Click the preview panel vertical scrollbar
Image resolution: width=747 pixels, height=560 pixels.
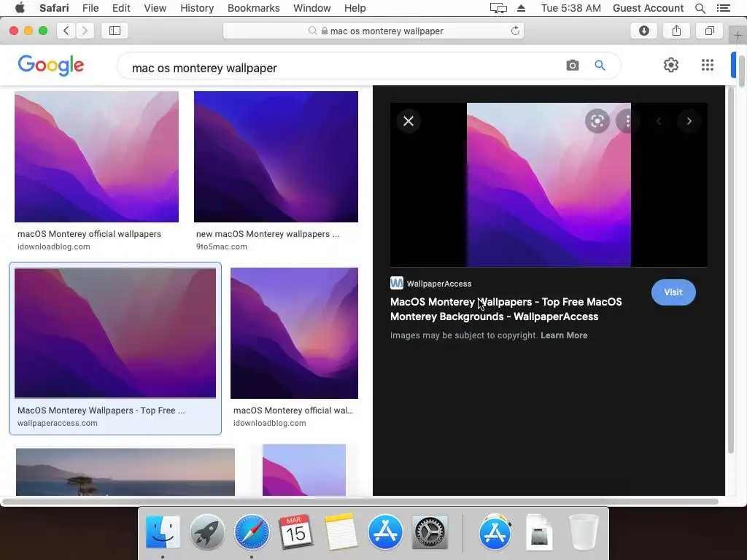(x=731, y=271)
